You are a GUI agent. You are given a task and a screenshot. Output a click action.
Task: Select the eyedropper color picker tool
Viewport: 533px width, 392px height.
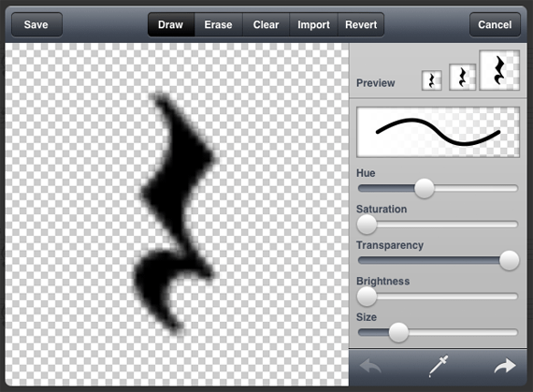tap(439, 366)
